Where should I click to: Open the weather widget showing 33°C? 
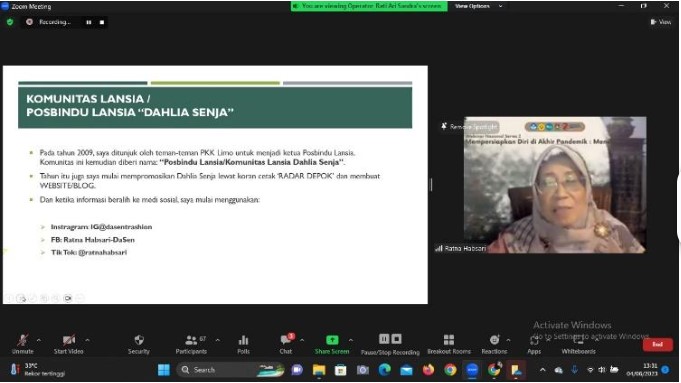[x=37, y=370]
